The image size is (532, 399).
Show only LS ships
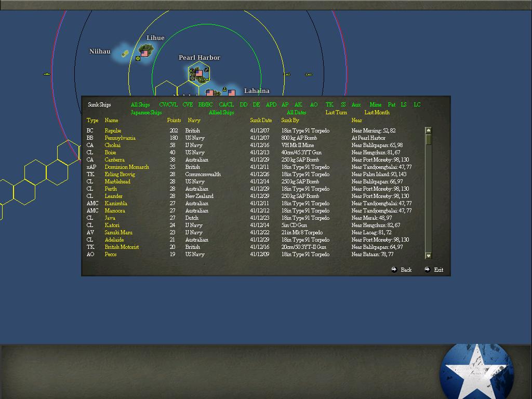(403, 104)
